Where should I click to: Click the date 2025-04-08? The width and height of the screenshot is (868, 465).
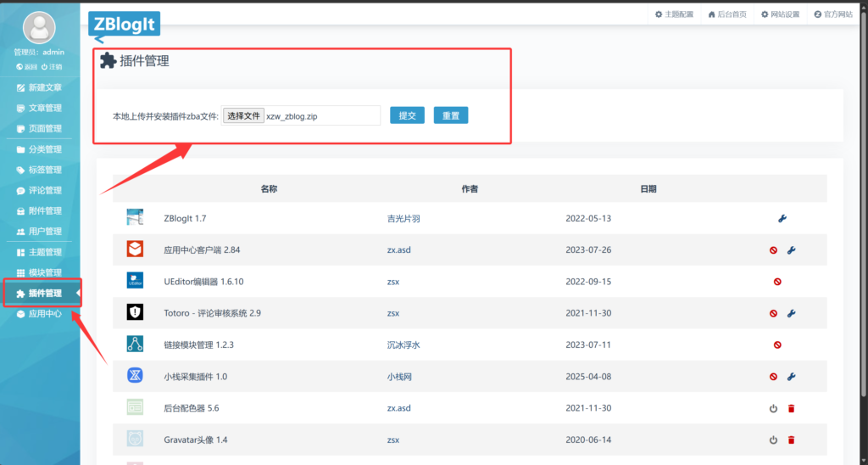(588, 377)
